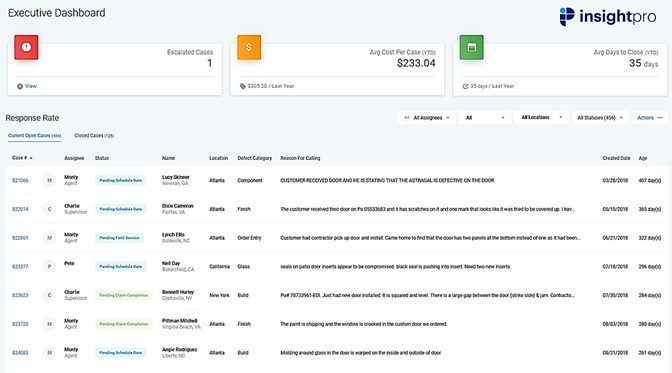The image size is (672, 373).
Task: Click created date 07/18/2018
Action: click(615, 267)
